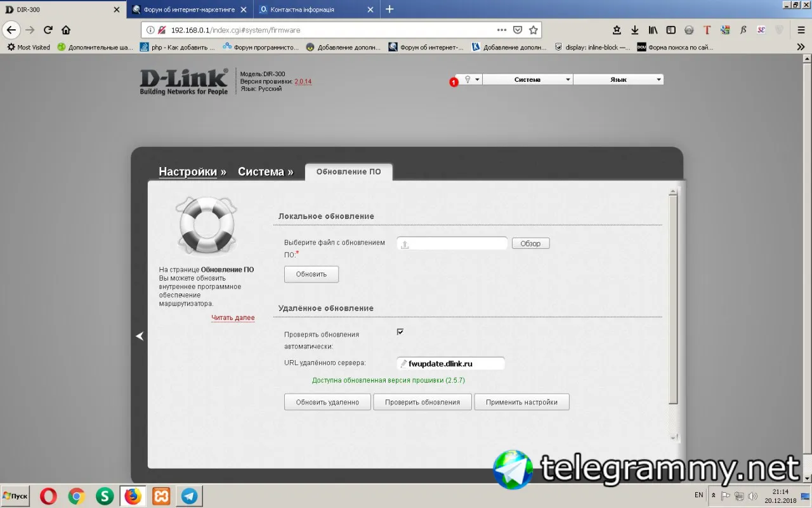This screenshot has height=508, width=812.
Task: Launch Opera from the taskbar
Action: coord(48,496)
